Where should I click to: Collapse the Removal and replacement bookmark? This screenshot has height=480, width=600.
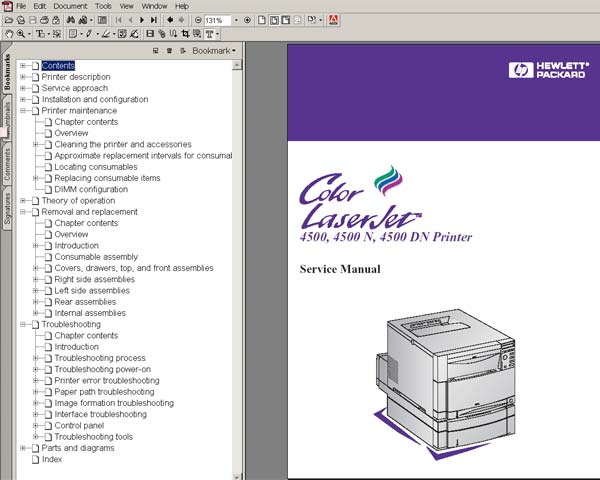tap(23, 212)
